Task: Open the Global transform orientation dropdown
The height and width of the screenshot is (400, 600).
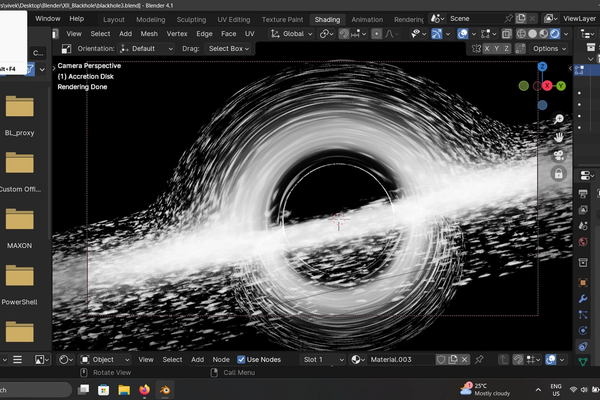Action: pyautogui.click(x=294, y=33)
